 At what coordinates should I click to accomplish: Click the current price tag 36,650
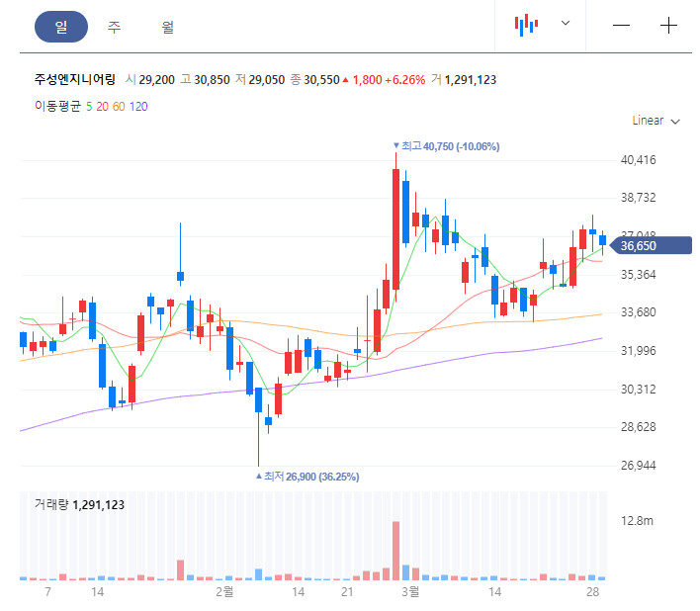click(651, 246)
